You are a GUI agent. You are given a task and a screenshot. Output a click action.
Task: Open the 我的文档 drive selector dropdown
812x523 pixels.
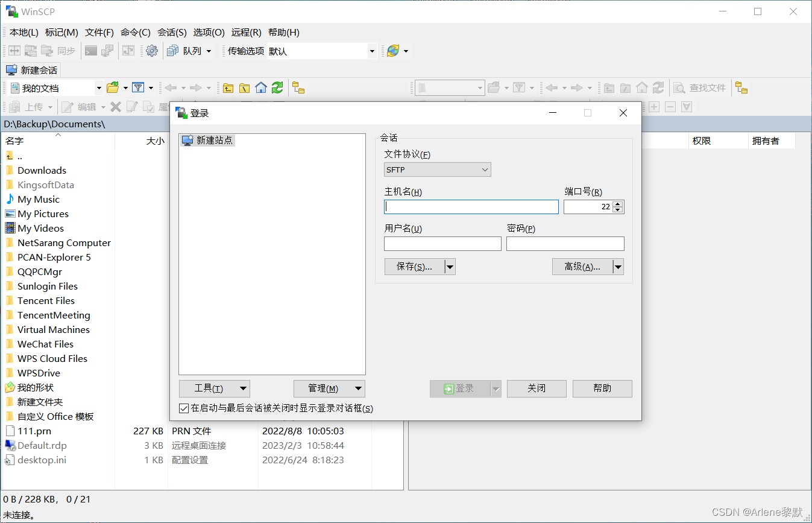click(x=100, y=87)
